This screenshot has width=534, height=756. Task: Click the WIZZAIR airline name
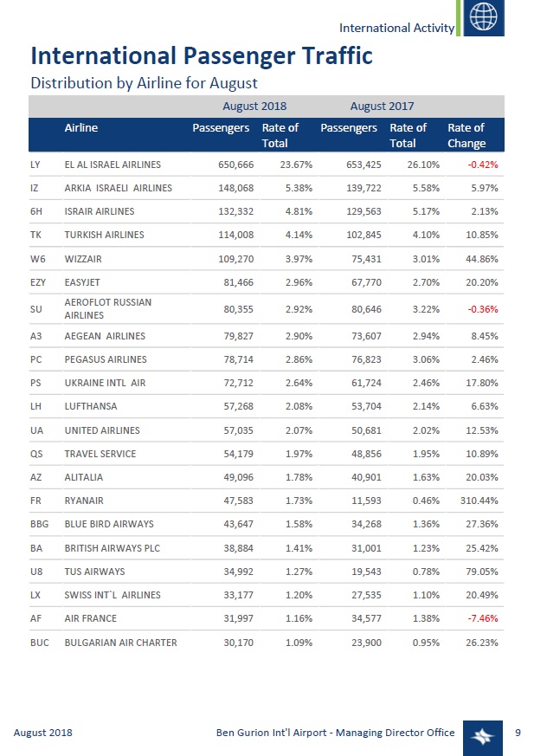coord(85,258)
